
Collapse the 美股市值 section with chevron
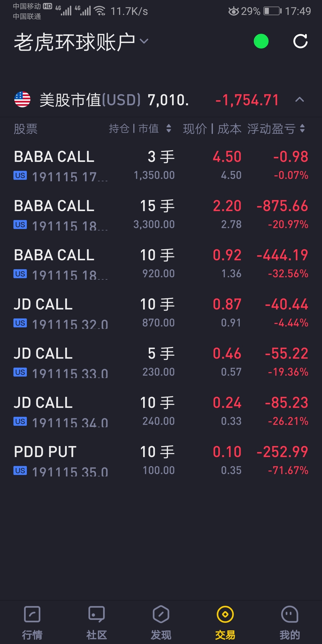tap(300, 100)
